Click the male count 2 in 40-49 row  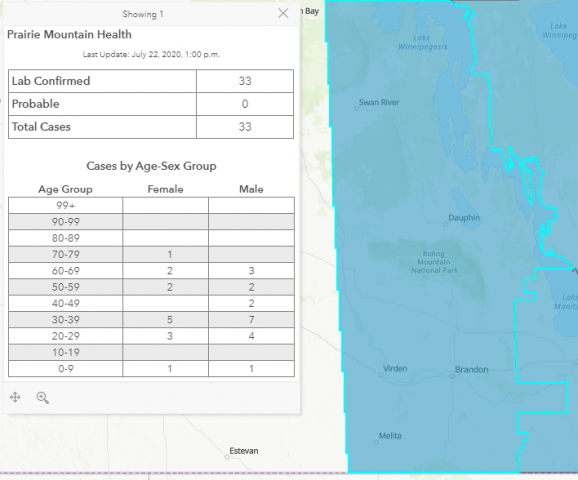point(251,303)
